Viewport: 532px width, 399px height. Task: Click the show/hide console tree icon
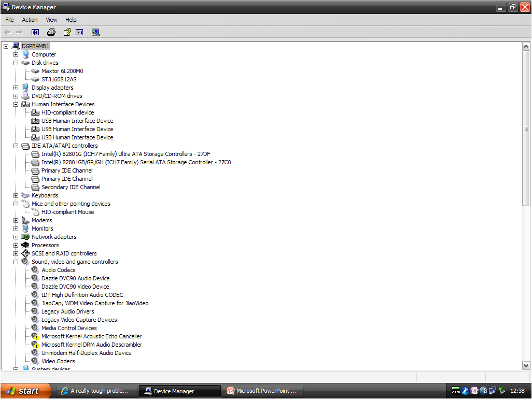[35, 32]
